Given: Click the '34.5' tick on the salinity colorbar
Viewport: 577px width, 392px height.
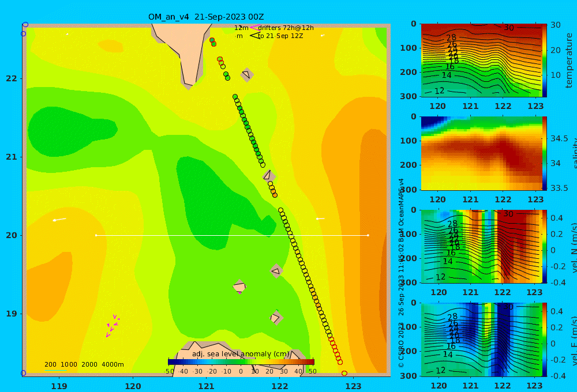Looking at the screenshot, I should 559,138.
